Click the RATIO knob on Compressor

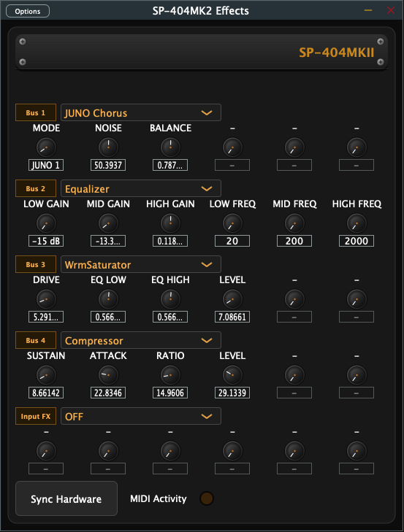pos(170,375)
